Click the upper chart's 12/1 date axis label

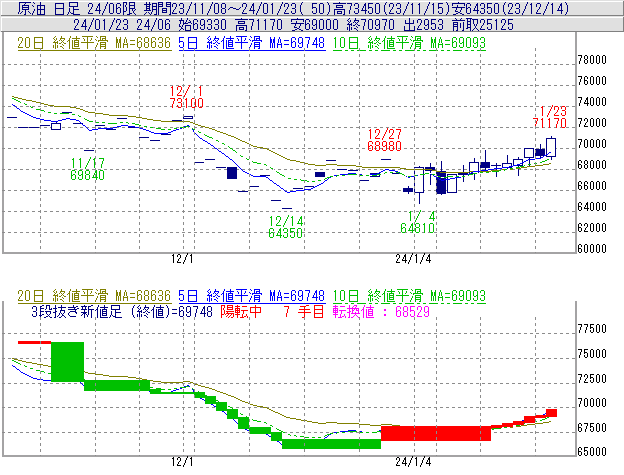[x=182, y=259]
